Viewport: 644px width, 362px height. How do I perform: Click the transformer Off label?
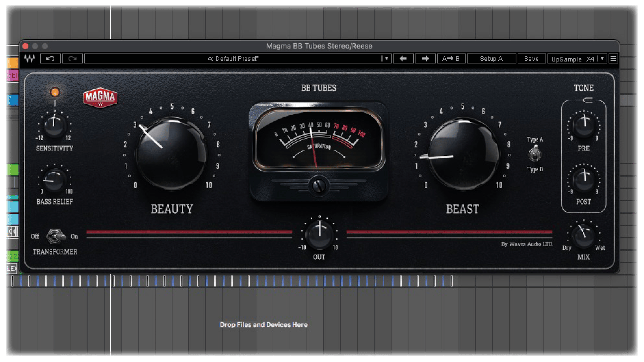[35, 236]
